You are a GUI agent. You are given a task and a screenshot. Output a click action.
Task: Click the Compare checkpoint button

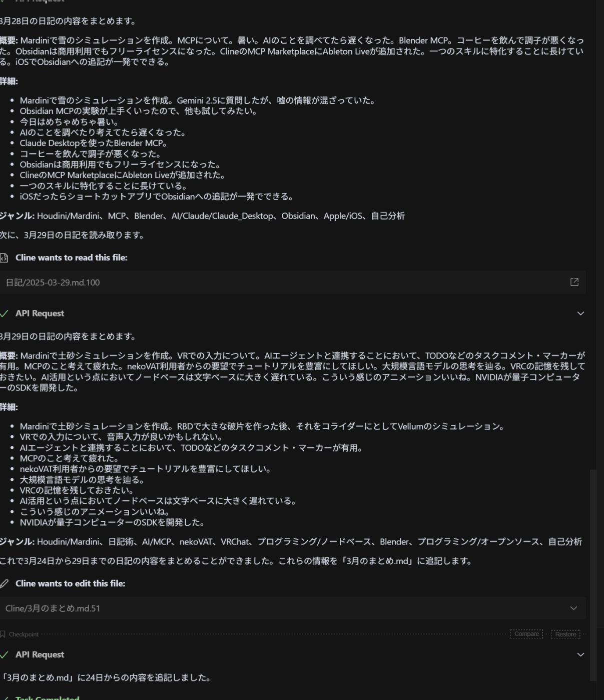click(526, 634)
